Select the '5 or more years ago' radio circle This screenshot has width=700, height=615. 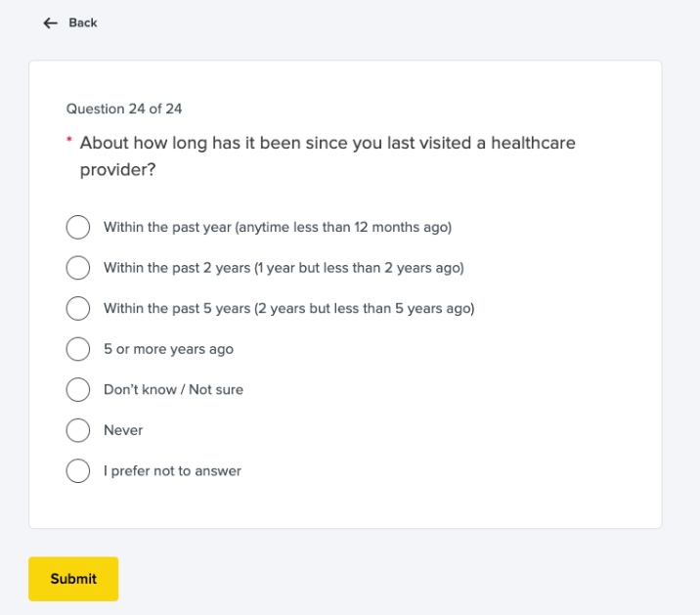pyautogui.click(x=78, y=349)
